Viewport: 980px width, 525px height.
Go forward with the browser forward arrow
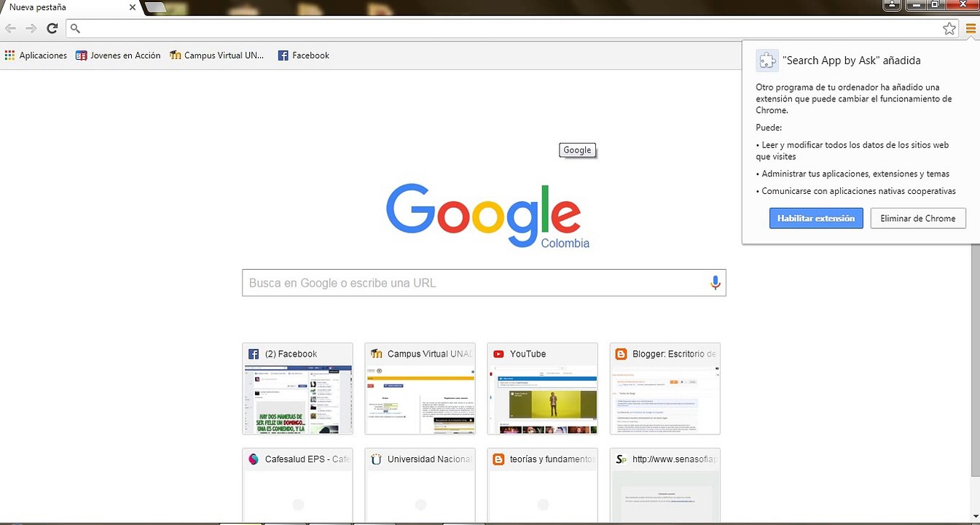(31, 28)
